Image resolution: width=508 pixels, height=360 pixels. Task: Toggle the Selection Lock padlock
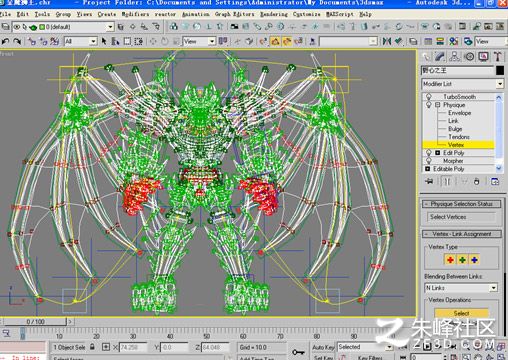coord(93,347)
